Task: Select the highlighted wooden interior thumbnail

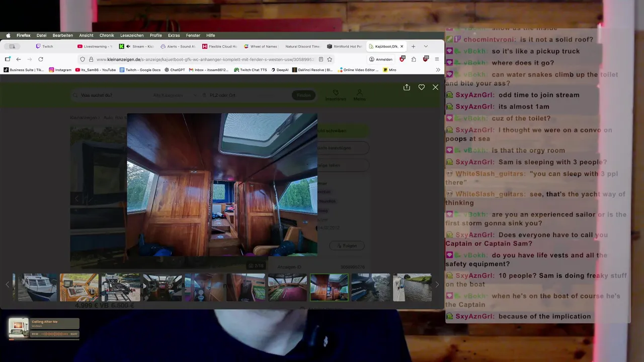Action: [329, 288]
